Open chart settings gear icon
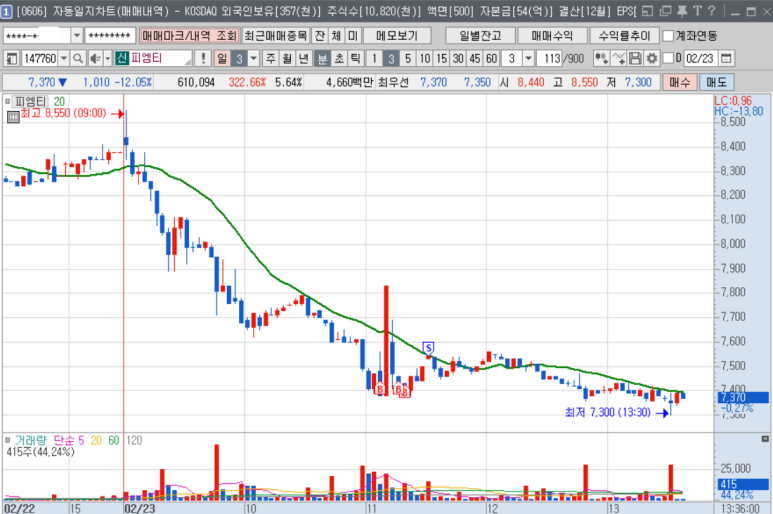This screenshot has width=773, height=514. coord(651,58)
